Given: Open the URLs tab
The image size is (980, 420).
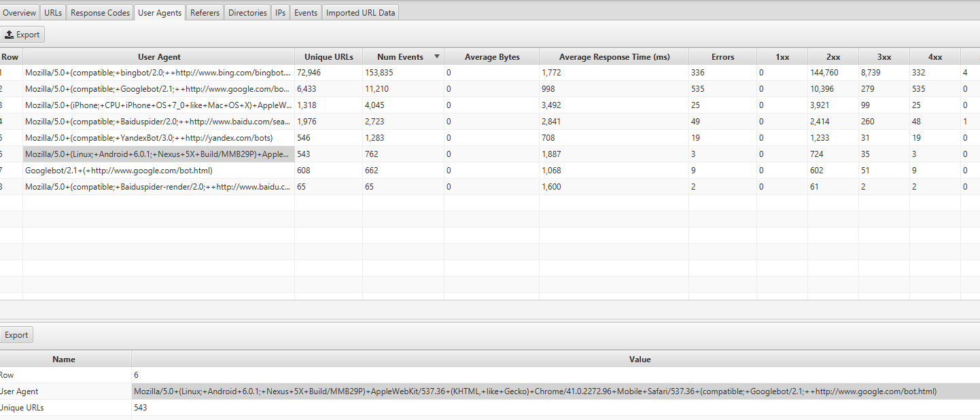Looking at the screenshot, I should 53,12.
